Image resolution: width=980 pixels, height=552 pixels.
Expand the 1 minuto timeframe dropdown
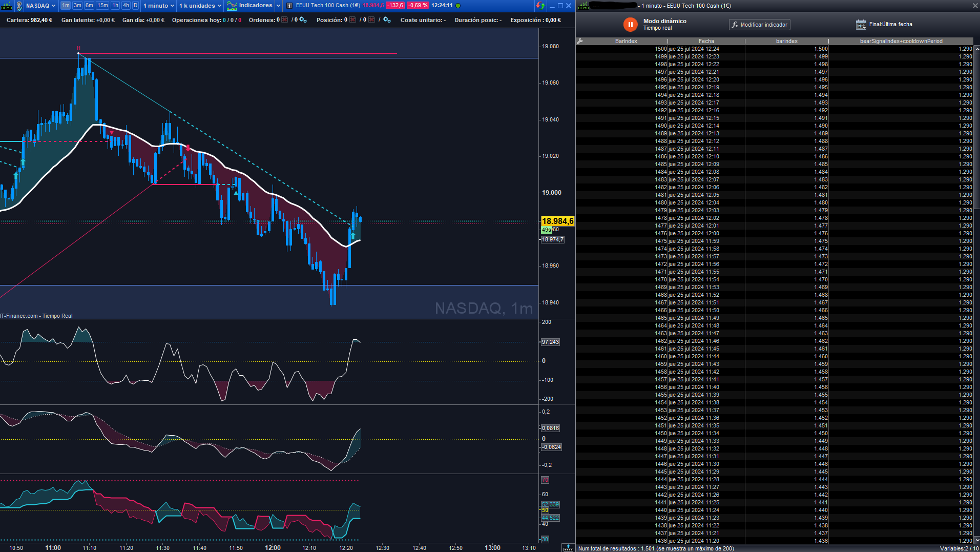click(x=158, y=6)
